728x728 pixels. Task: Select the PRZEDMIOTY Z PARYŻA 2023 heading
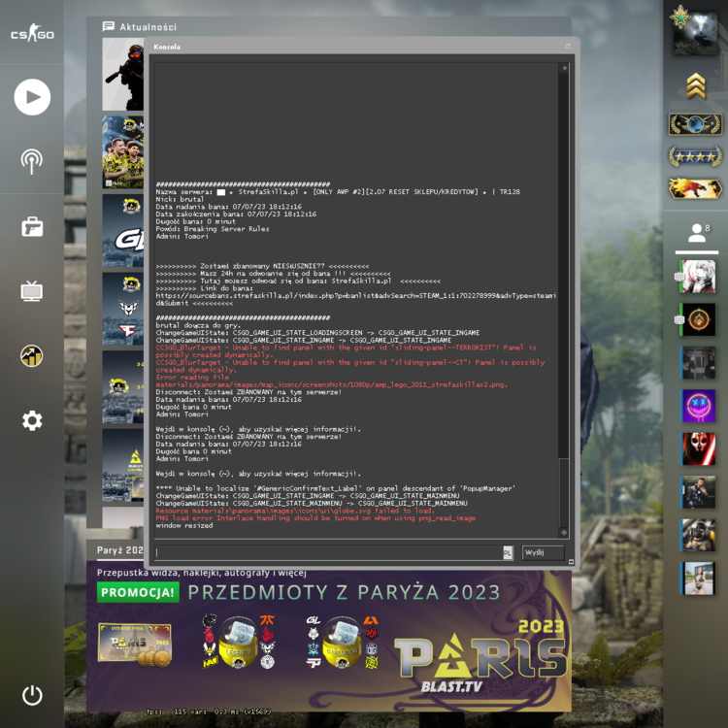pyautogui.click(x=344, y=592)
